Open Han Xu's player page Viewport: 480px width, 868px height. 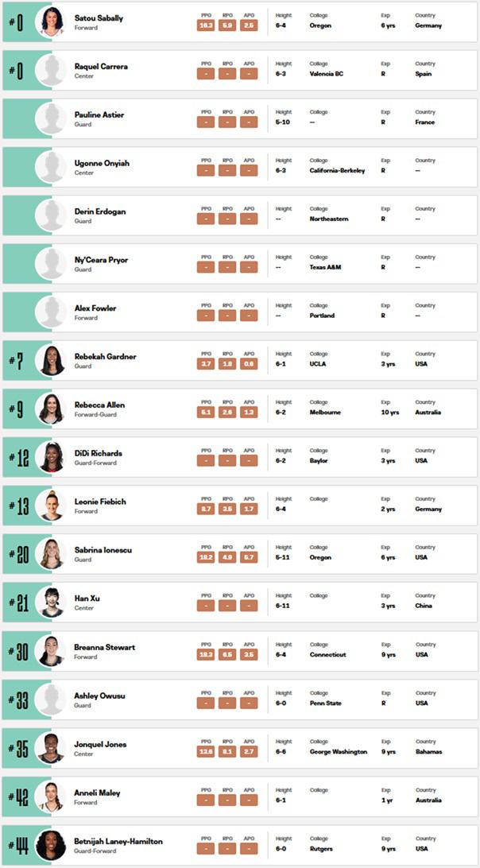pyautogui.click(x=87, y=599)
